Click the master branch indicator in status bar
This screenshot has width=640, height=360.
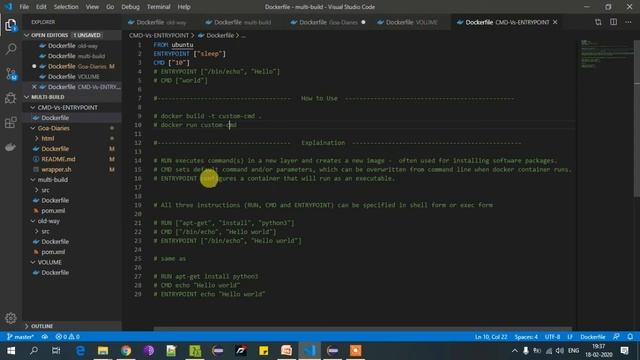pos(20,337)
